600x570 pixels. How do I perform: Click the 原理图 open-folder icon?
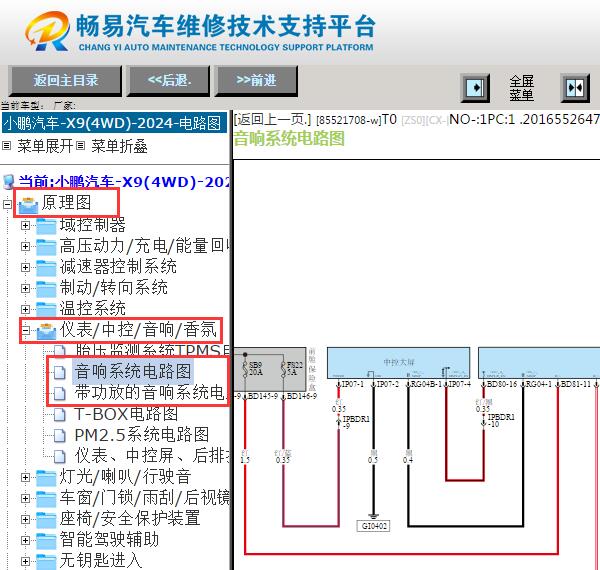click(28, 205)
